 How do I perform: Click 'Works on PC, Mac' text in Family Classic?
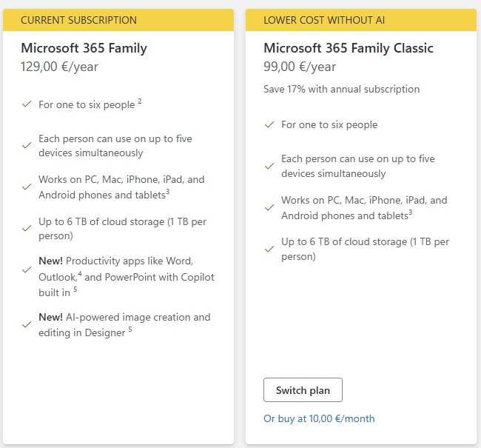(364, 208)
